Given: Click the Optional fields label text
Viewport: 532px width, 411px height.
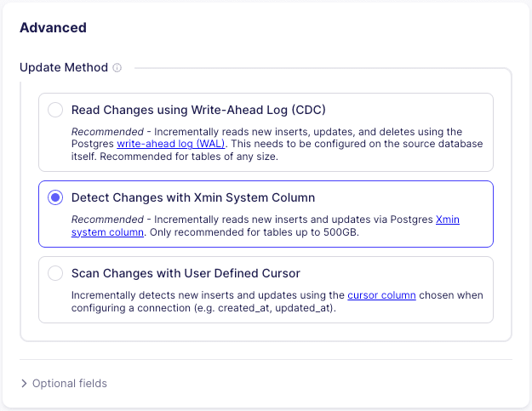Looking at the screenshot, I should coord(70,384).
